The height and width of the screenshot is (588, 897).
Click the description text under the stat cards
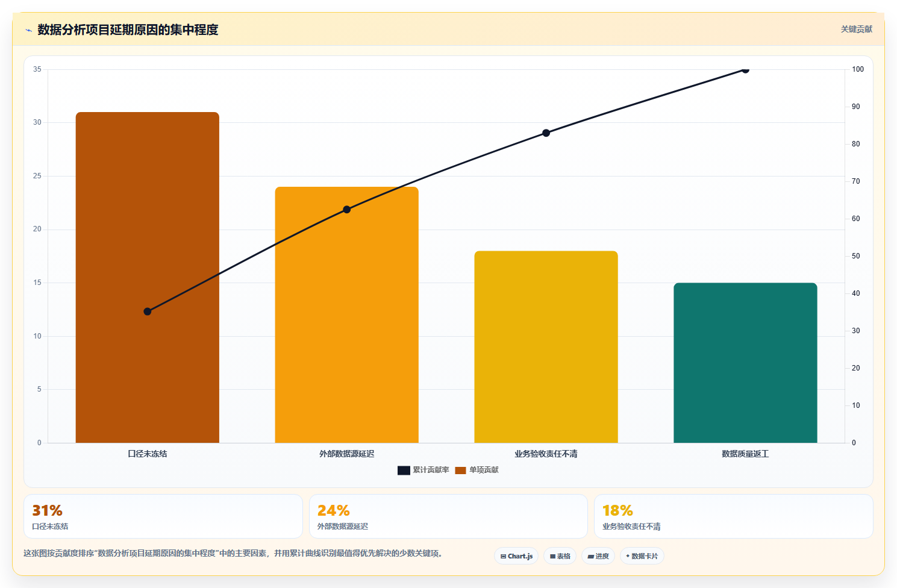235,553
